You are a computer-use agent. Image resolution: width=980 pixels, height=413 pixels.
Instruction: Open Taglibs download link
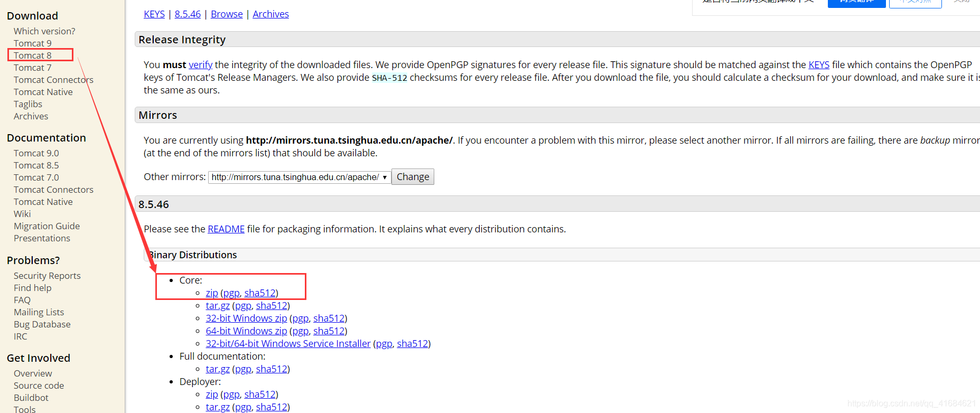(x=28, y=104)
